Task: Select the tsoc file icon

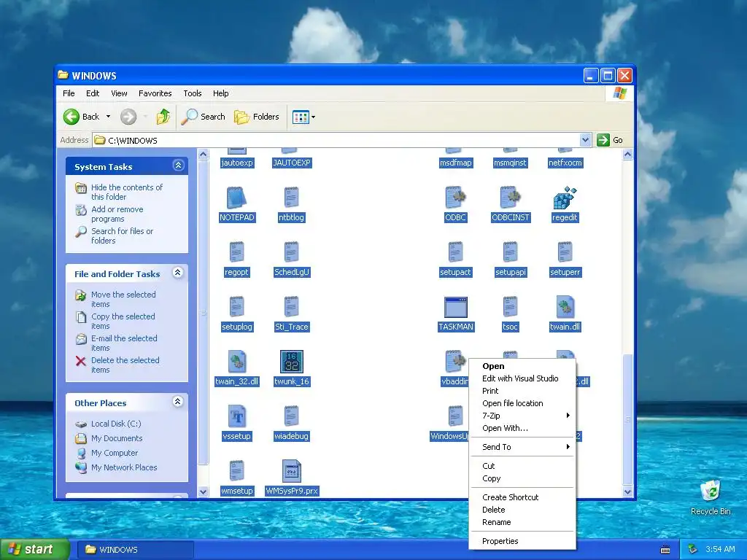Action: [510, 307]
